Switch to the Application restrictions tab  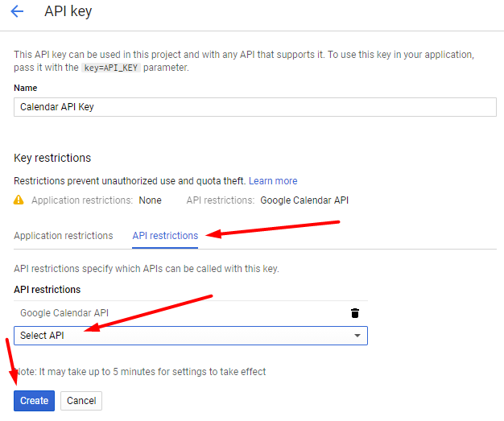[64, 236]
